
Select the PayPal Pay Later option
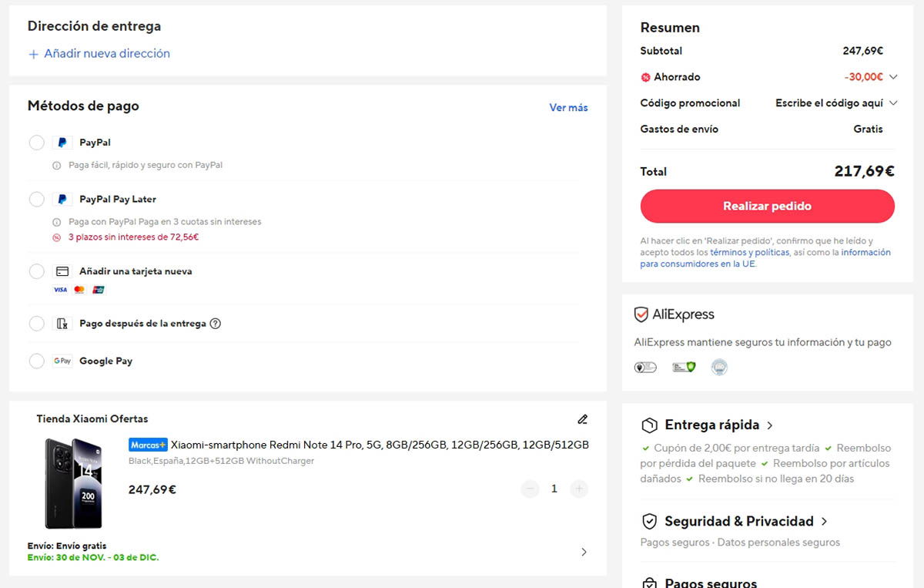tap(36, 199)
